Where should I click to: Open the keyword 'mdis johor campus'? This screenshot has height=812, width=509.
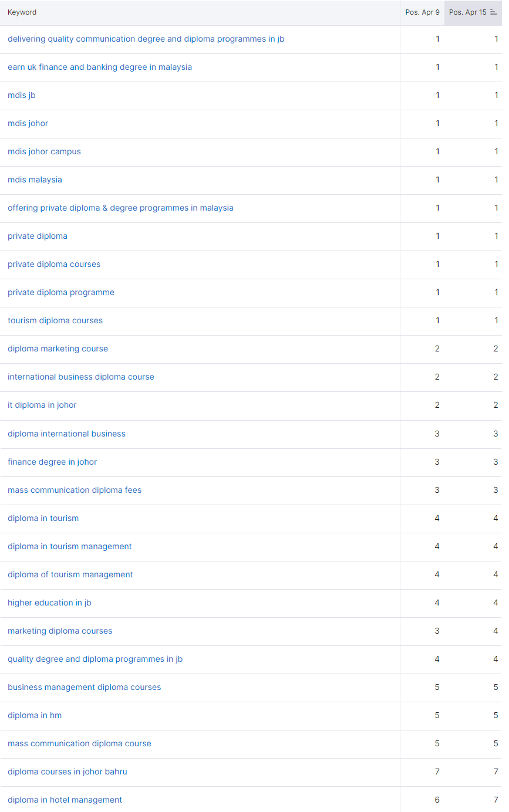44,151
